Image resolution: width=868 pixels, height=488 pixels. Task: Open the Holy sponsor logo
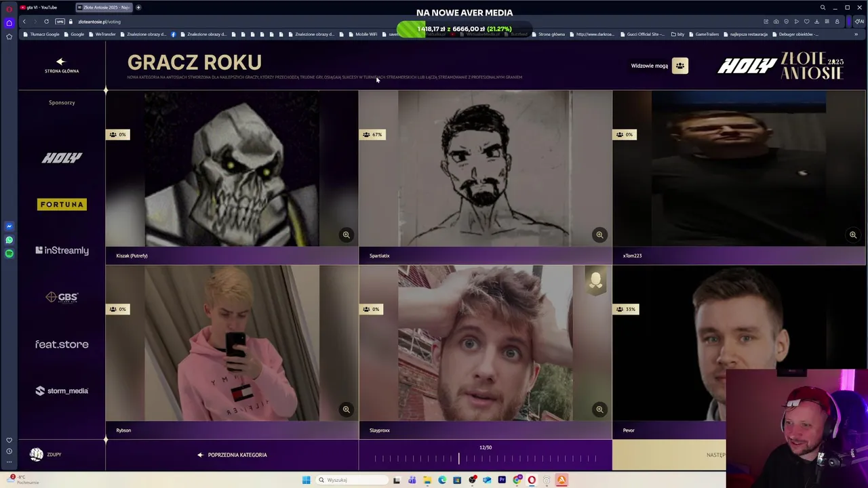(62, 157)
